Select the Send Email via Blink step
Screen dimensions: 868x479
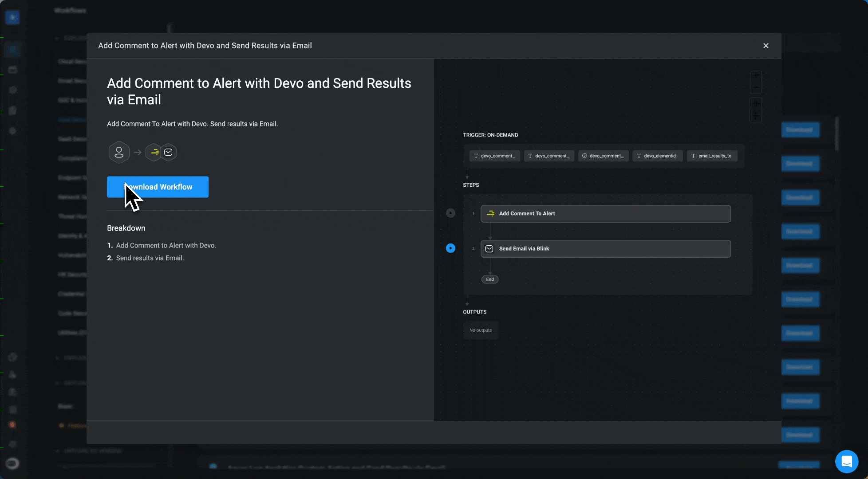605,249
